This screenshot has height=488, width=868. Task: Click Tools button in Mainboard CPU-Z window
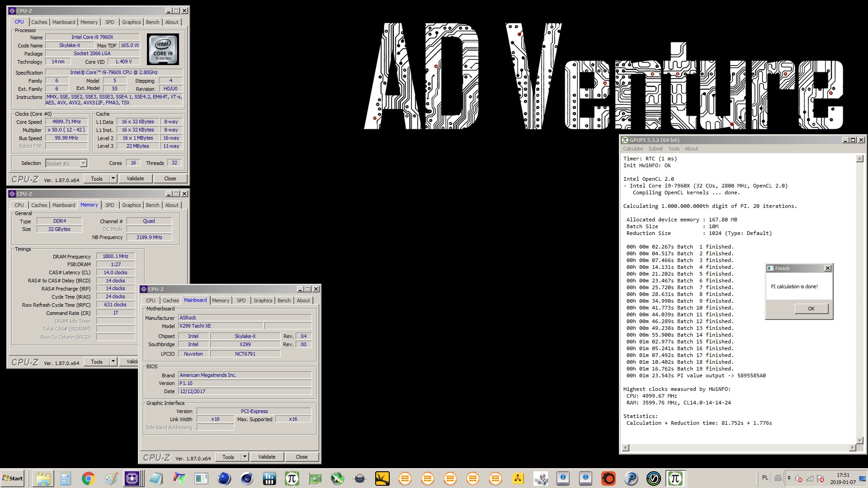coord(228,457)
